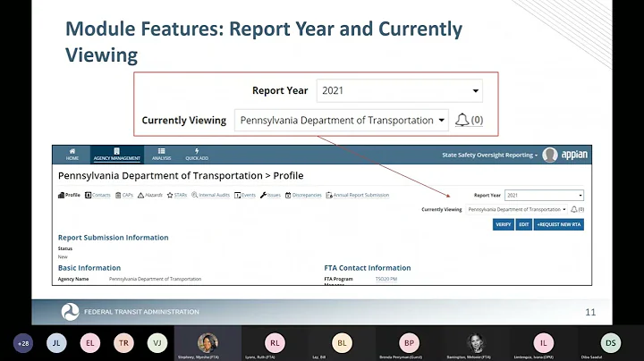Click the Basic Information heading
This screenshot has height=361, width=644.
tap(89, 268)
